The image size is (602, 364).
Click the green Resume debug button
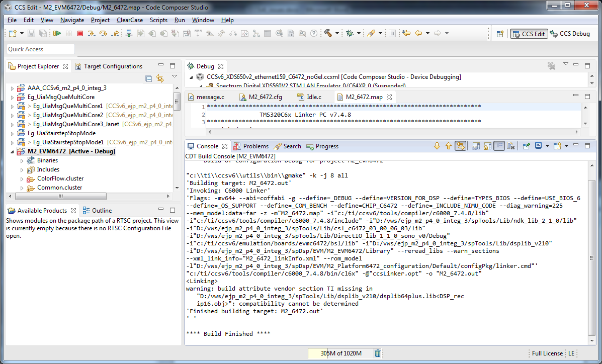(57, 33)
